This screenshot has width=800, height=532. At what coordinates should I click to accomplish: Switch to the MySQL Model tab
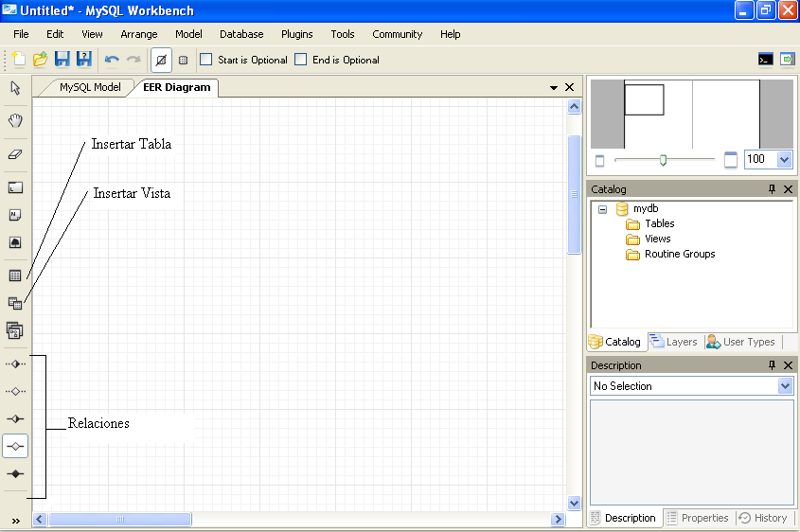pyautogui.click(x=90, y=87)
